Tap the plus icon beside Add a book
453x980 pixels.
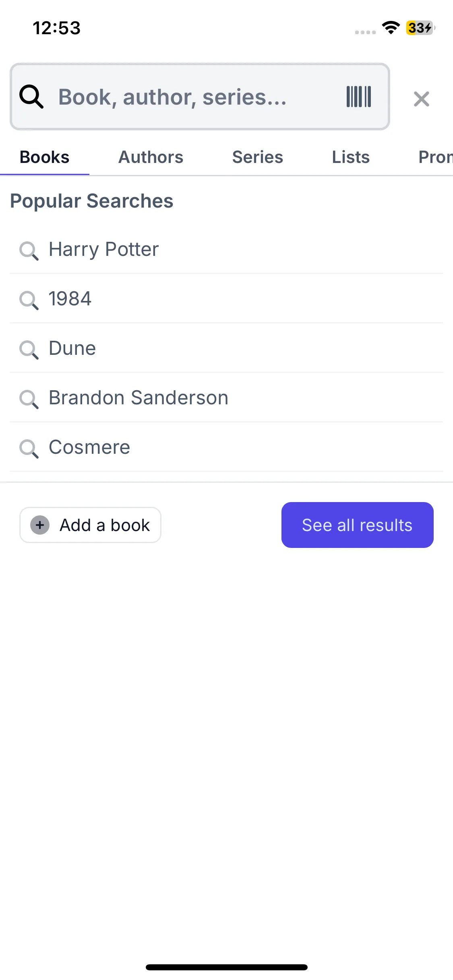point(40,525)
